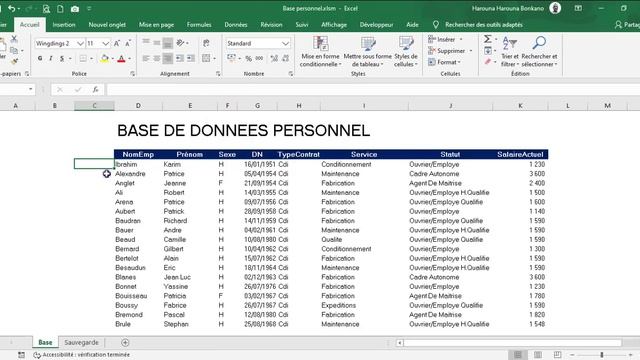640x360 pixels.
Task: Apply the yellow fill color bucket
Action: (104, 58)
